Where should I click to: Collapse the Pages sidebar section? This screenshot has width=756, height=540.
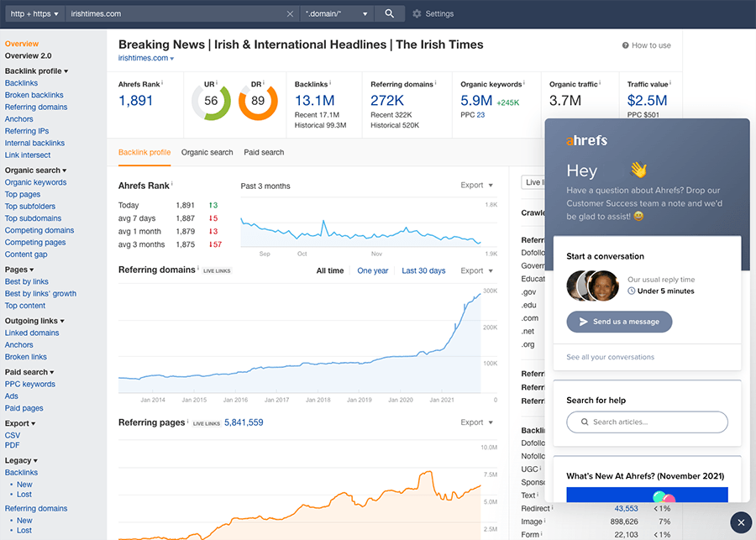[19, 270]
